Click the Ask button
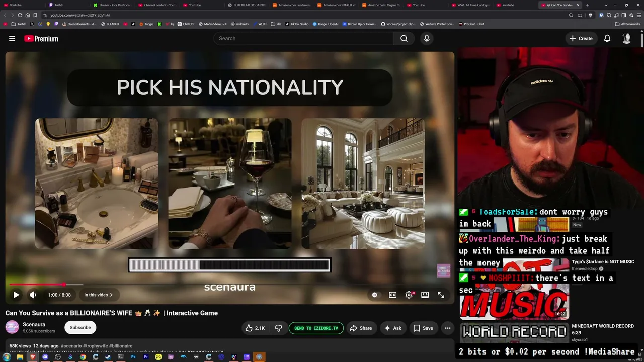The width and height of the screenshot is (644, 362). (393, 328)
